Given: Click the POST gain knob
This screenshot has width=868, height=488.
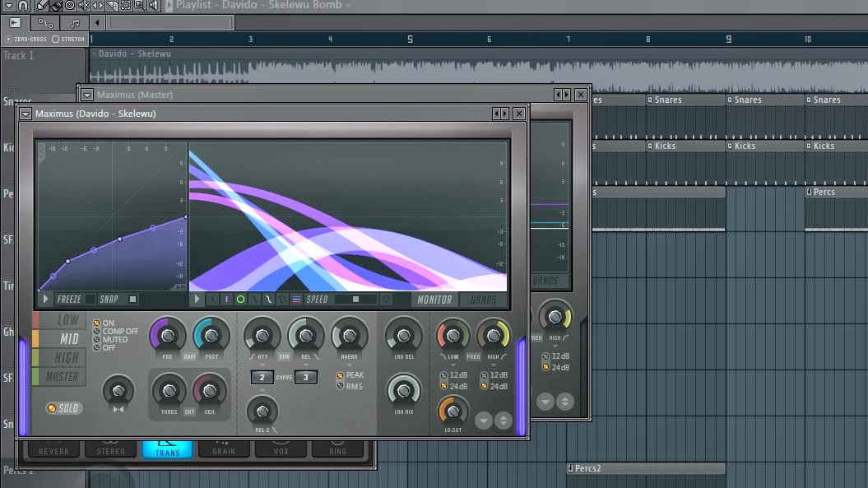Looking at the screenshot, I should click(211, 335).
